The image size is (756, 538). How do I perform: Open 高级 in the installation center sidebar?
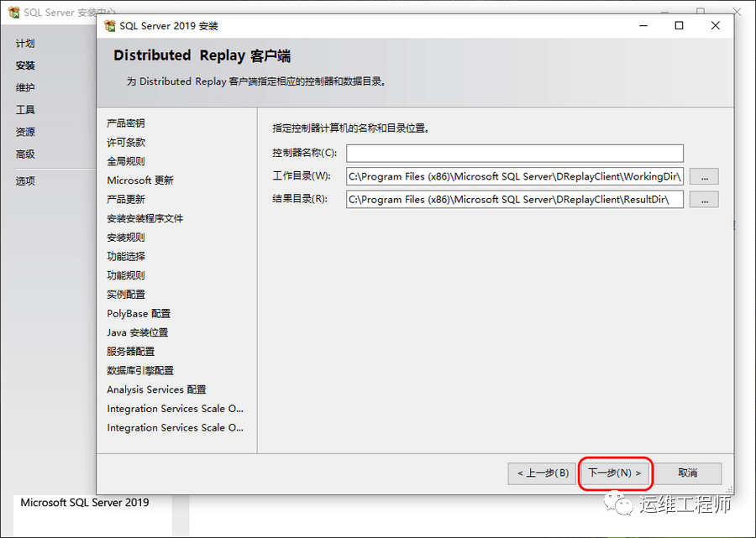tap(25, 154)
